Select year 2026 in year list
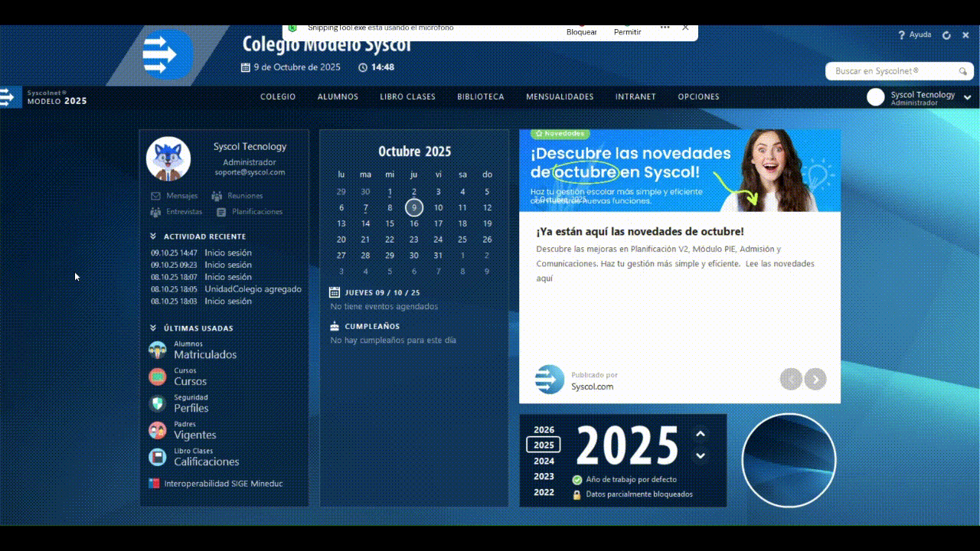 point(544,430)
